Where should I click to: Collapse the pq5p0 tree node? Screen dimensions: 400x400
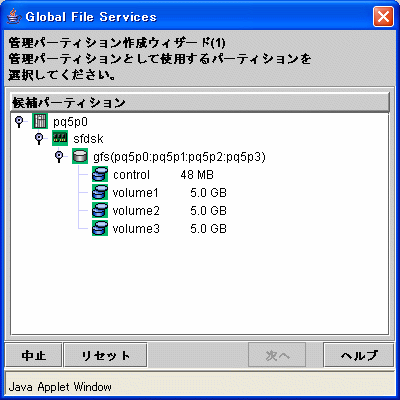pyautogui.click(x=19, y=122)
